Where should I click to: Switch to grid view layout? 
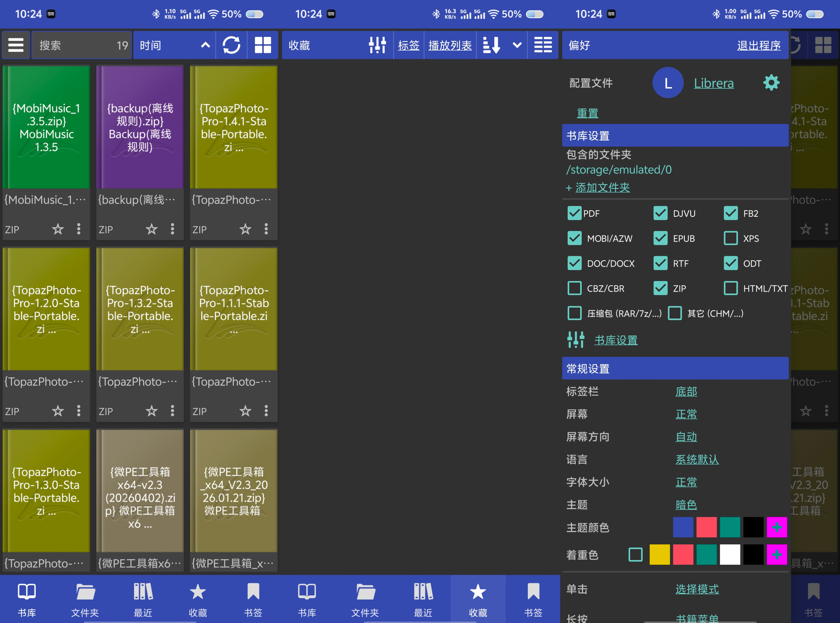click(x=263, y=45)
